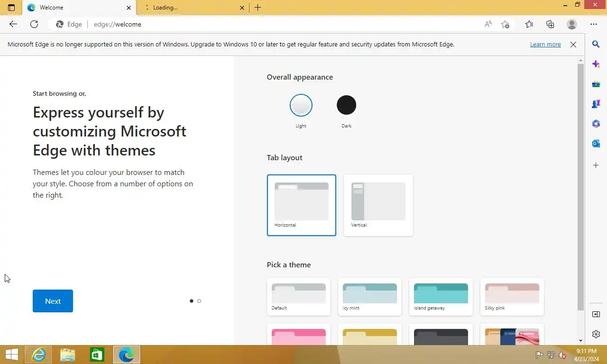607x364 pixels.
Task: Open the Windows Start button
Action: point(11,355)
